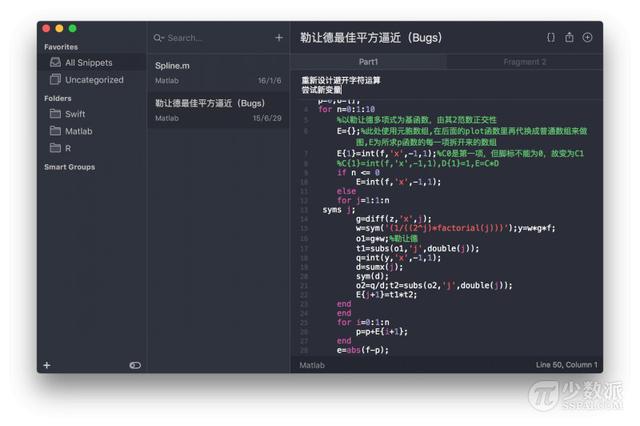Open the R folder
This screenshot has height=426, width=640.
pos(68,148)
